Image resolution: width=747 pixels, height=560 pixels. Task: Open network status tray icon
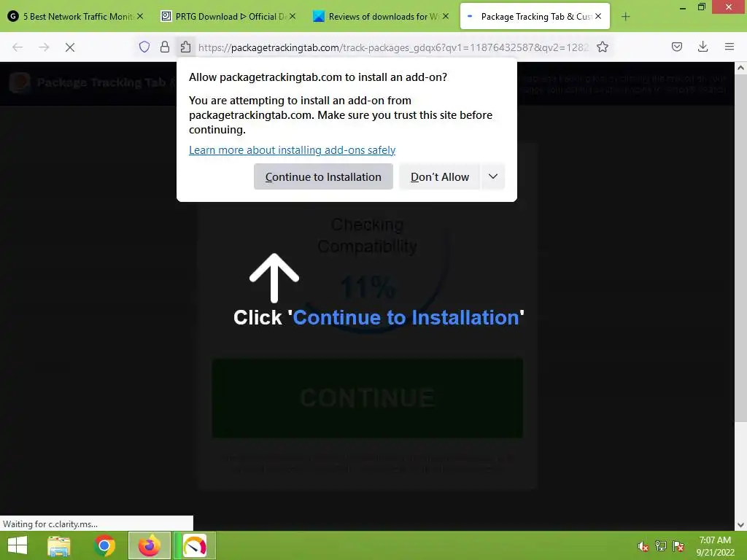[661, 546]
